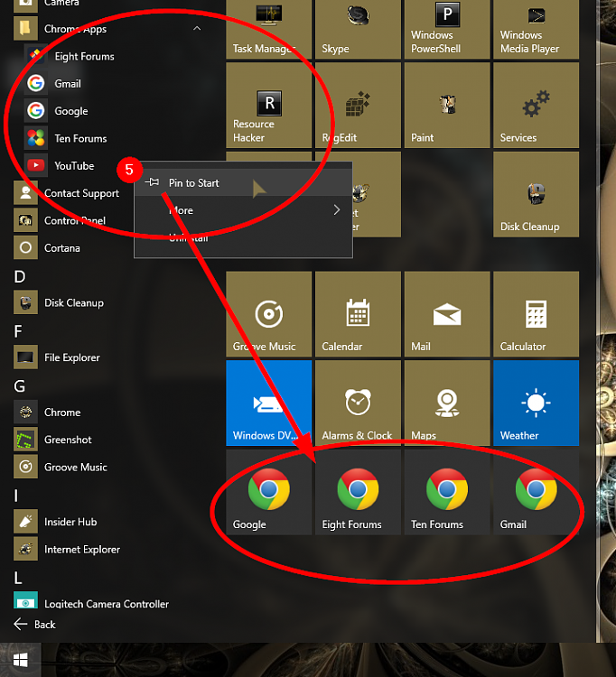Viewport: 616px width, 677px height.
Task: Choose Pin to Start in context menu
Action: (243, 183)
